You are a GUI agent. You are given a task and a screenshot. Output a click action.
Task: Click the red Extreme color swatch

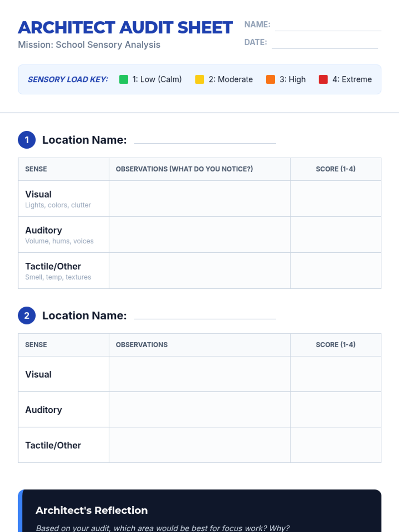pos(323,79)
